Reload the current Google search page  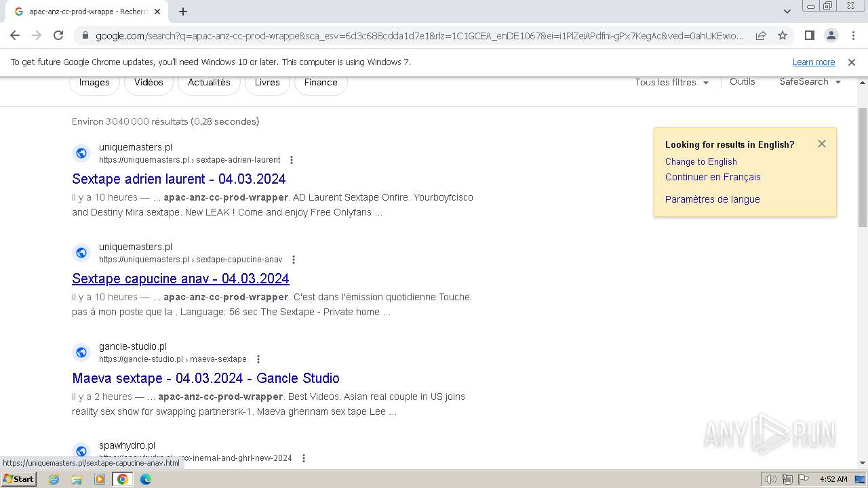(x=58, y=35)
